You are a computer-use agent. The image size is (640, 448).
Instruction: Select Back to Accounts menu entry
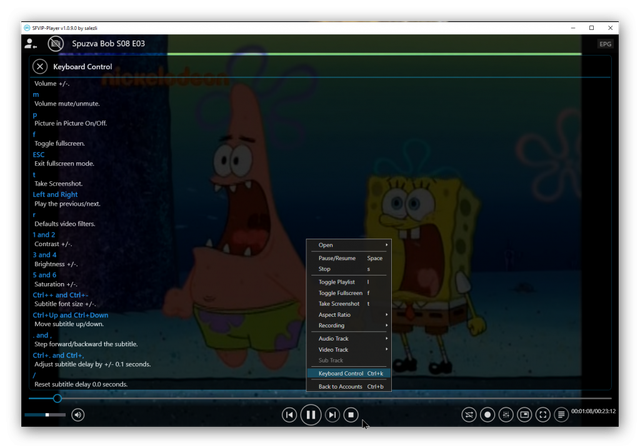(x=349, y=386)
